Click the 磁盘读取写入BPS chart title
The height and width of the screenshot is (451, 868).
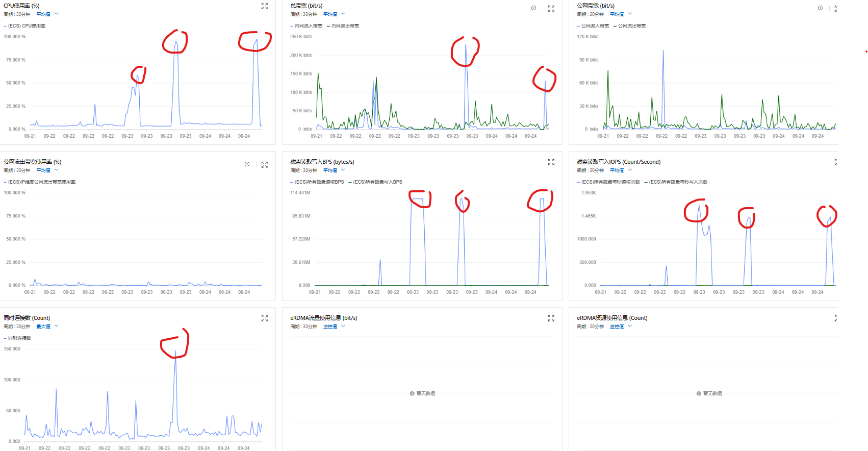(322, 162)
